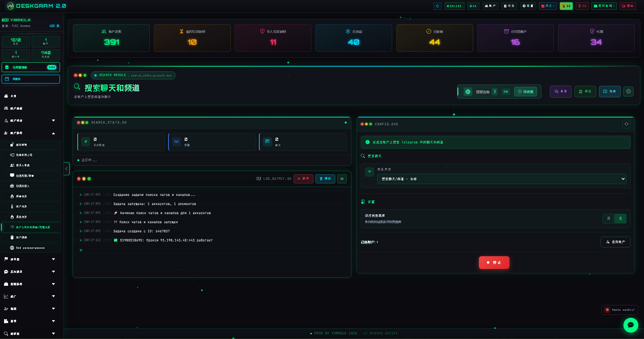644x339 pixels.
Task: Click the create bot robot icon item
Action: 31,186
